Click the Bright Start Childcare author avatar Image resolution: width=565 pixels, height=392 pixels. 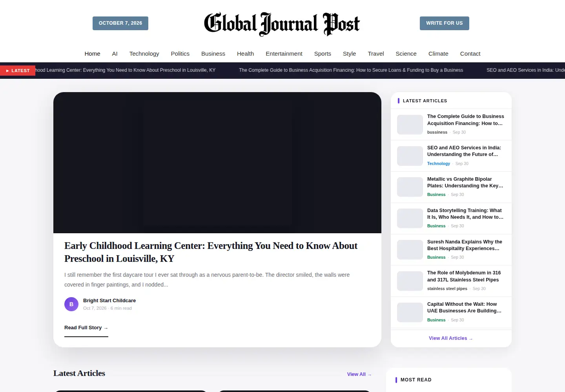(x=71, y=304)
